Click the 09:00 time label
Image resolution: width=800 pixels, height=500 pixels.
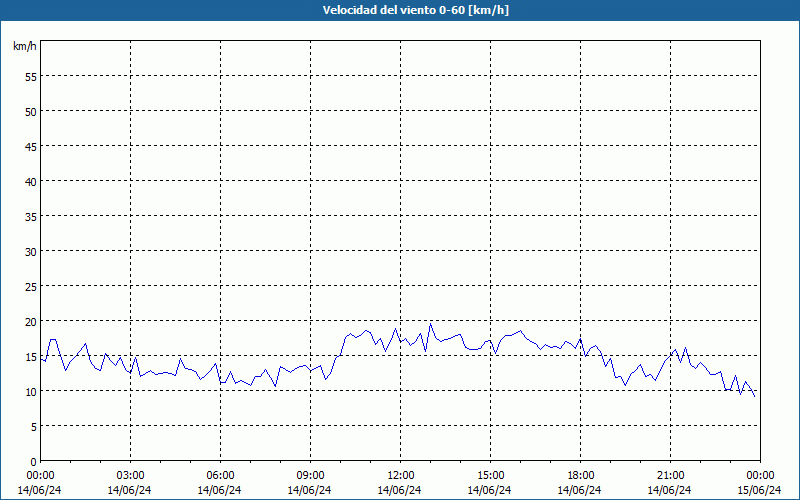(x=310, y=476)
